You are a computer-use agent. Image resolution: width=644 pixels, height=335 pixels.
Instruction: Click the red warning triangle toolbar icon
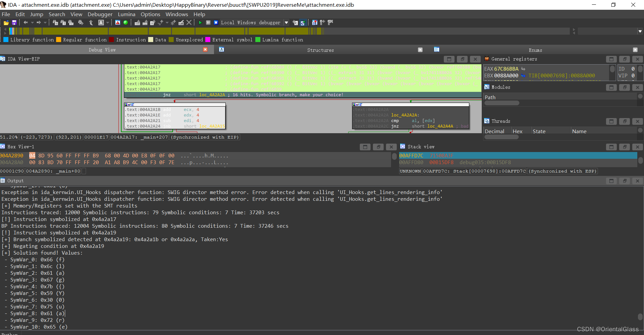(x=118, y=23)
